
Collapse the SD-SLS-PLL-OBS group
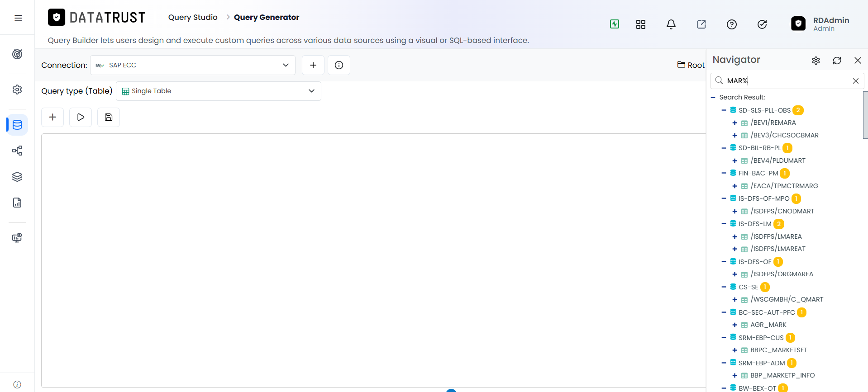(724, 110)
